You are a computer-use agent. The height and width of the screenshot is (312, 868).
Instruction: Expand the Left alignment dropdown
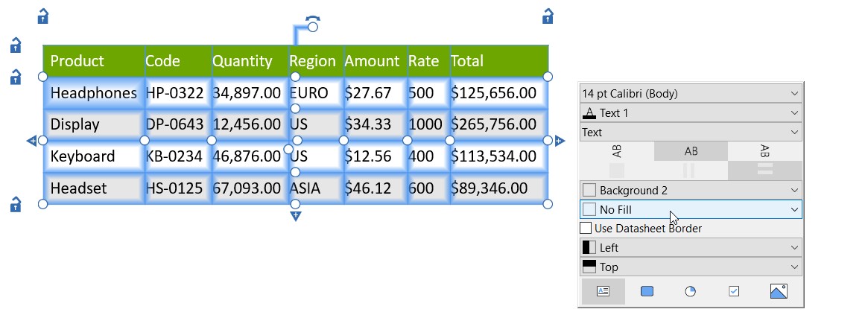[x=691, y=247]
